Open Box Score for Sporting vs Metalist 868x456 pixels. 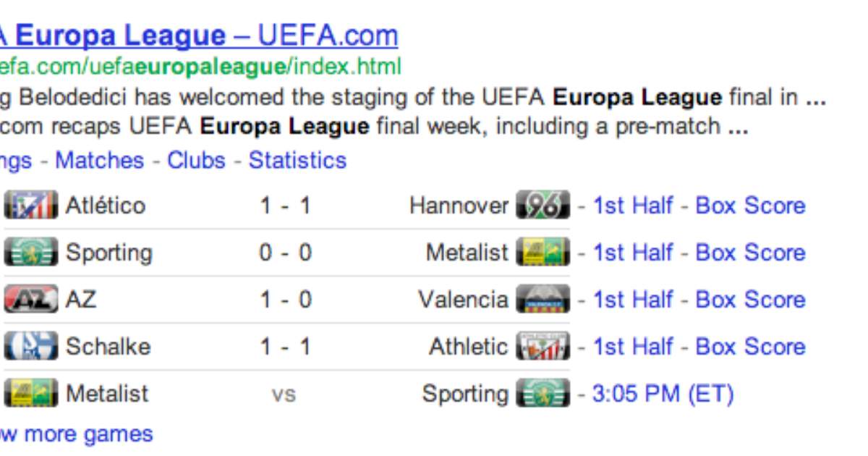point(750,253)
